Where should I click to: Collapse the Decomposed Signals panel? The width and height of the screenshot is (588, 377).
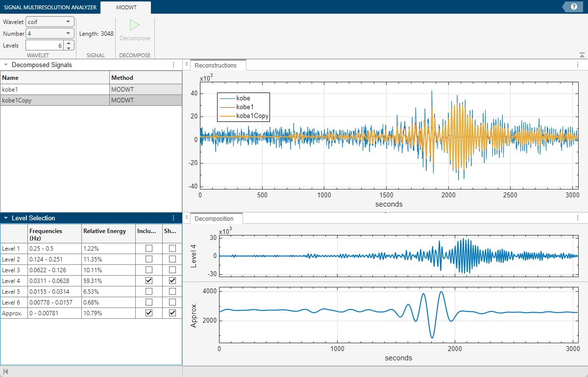[5, 65]
